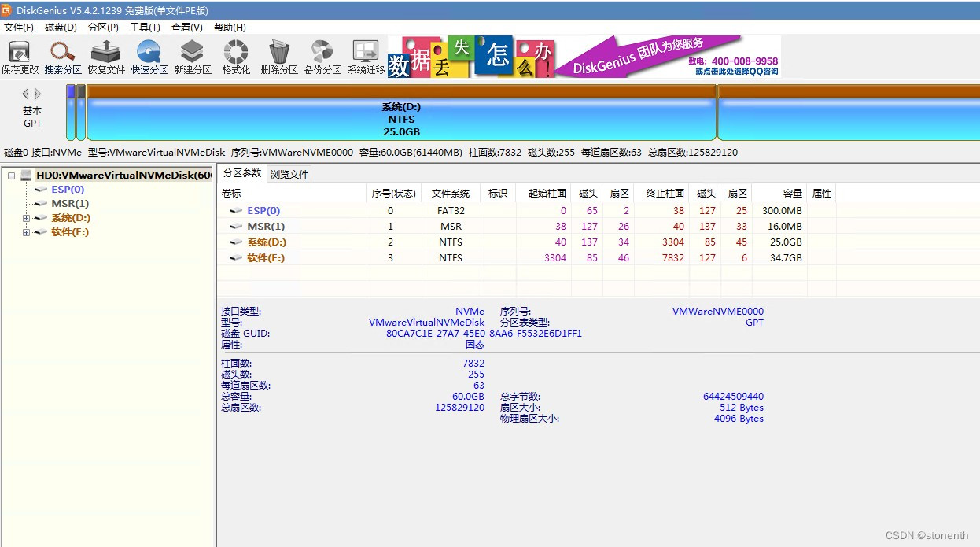Open the 文件(F) menu
The height and width of the screenshot is (547, 980).
(x=19, y=28)
